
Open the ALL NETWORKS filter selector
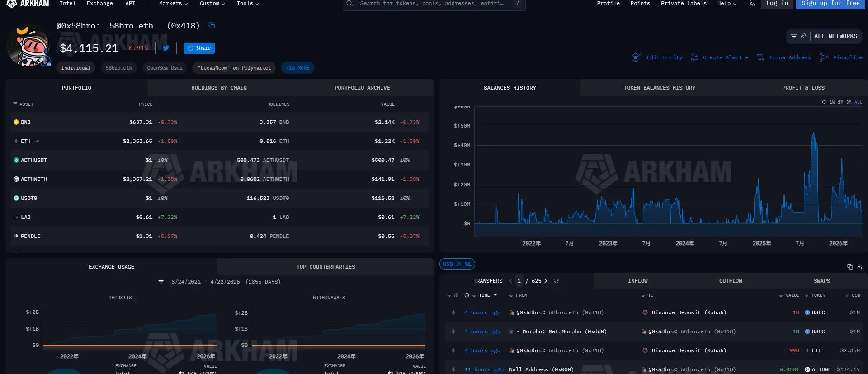835,36
